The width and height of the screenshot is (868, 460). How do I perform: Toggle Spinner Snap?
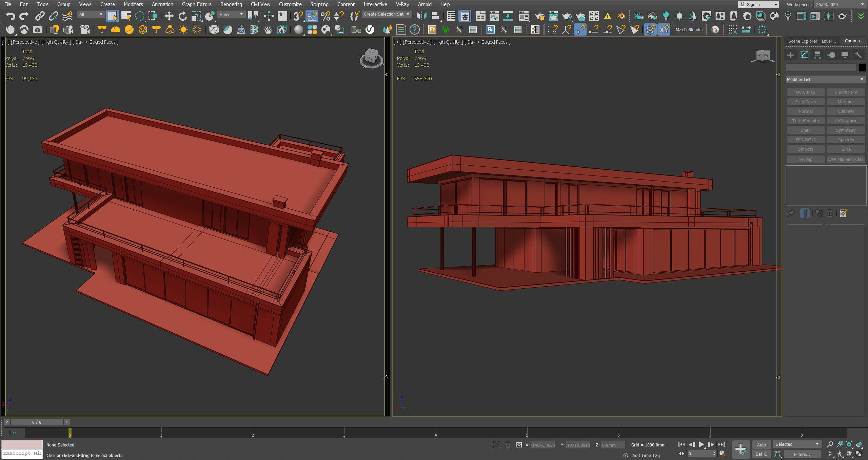339,16
